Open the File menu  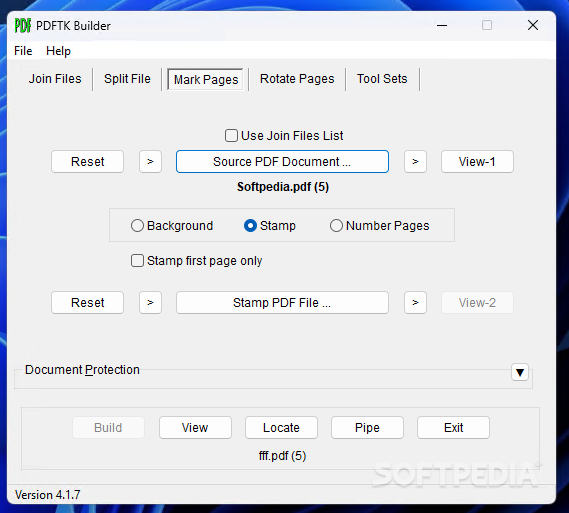point(23,51)
